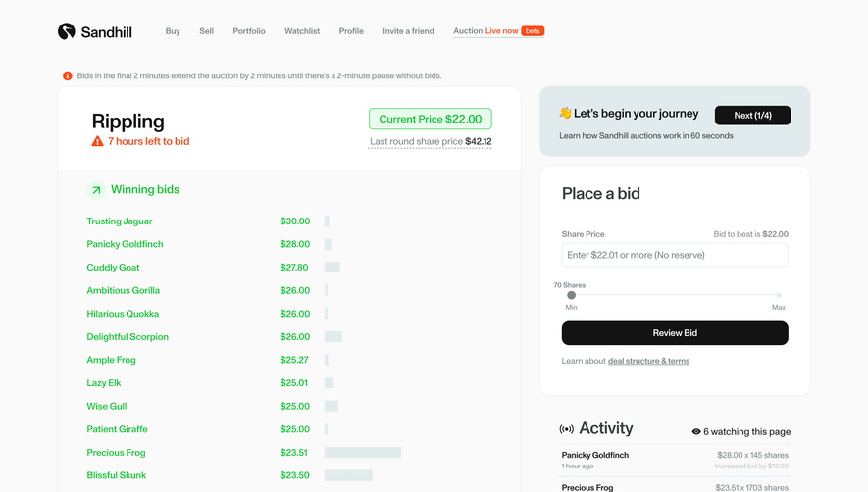Click the green arrow Winning bids icon
Viewport: 868px width, 492px height.
coord(96,190)
